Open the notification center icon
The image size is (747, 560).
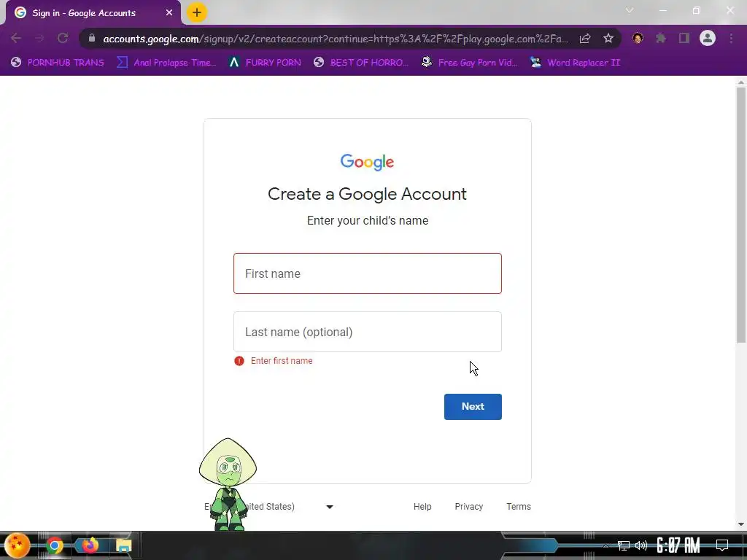[722, 545]
